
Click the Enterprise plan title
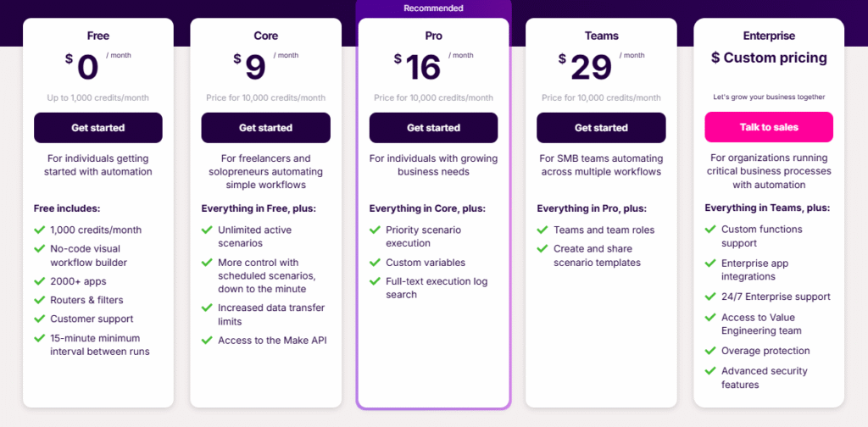(x=769, y=36)
